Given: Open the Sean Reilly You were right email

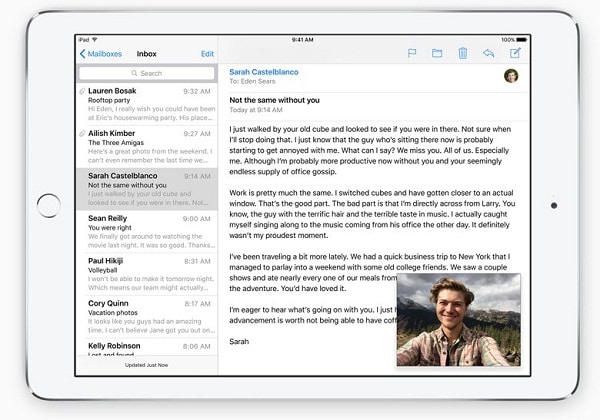Looking at the screenshot, I should coord(147,231).
